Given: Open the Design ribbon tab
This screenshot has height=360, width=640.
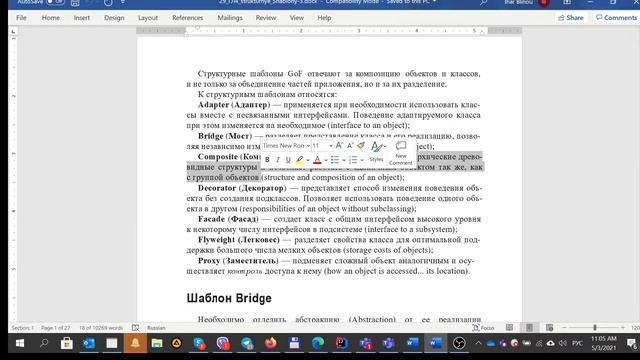Looking at the screenshot, I should tap(114, 18).
